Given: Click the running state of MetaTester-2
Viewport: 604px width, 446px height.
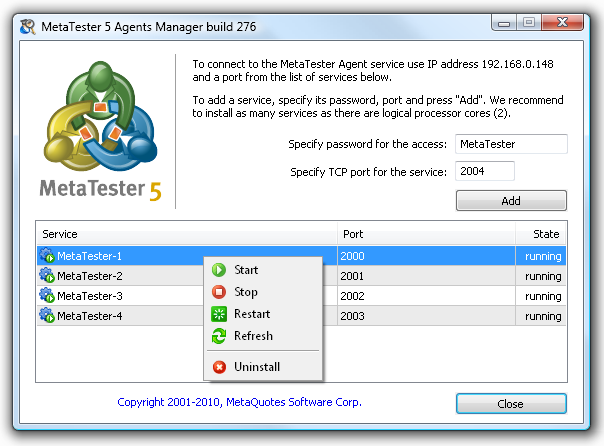Looking at the screenshot, I should pos(543,277).
